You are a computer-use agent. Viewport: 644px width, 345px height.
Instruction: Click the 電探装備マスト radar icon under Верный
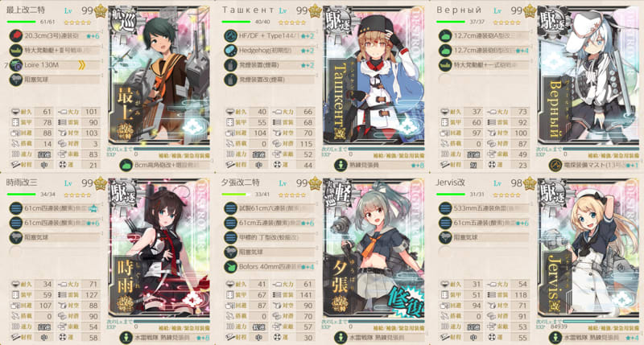tap(555, 165)
